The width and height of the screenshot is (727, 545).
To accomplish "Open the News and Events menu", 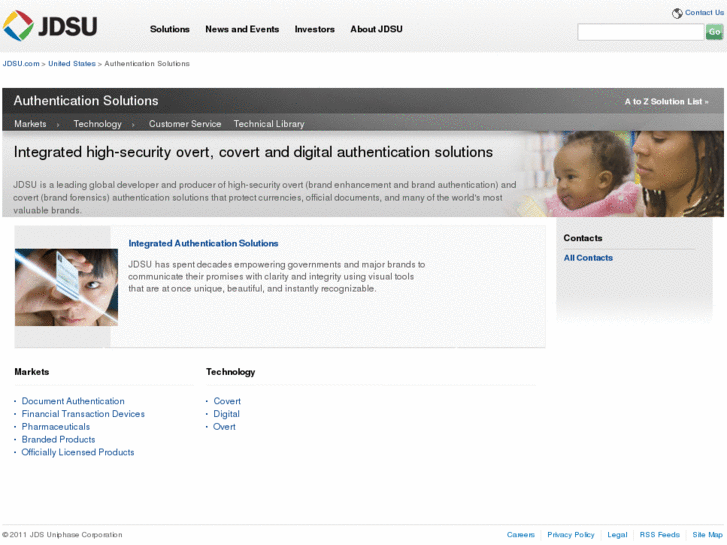I will 242,29.
